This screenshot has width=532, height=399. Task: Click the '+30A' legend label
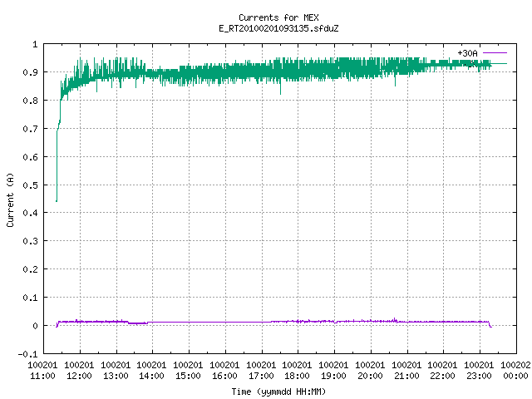[x=467, y=53]
